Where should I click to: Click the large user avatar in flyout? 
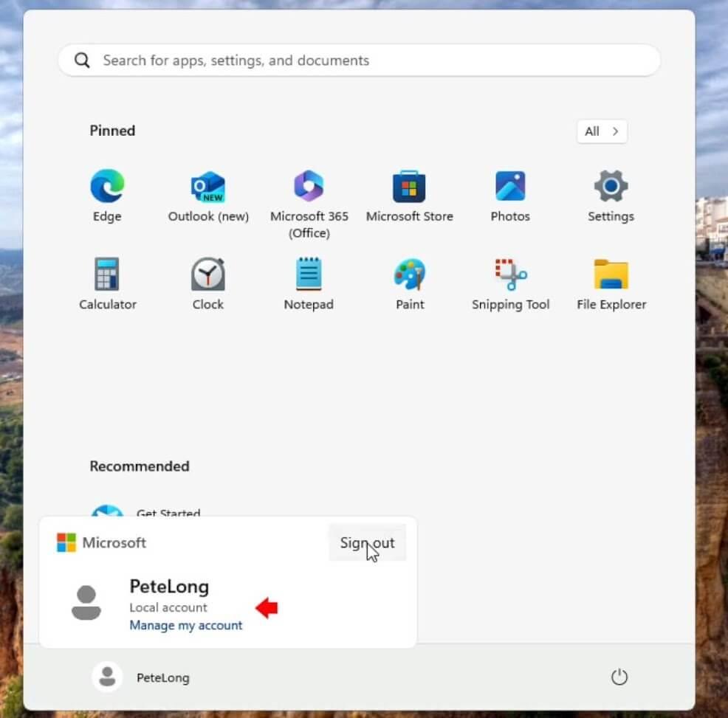tap(86, 603)
